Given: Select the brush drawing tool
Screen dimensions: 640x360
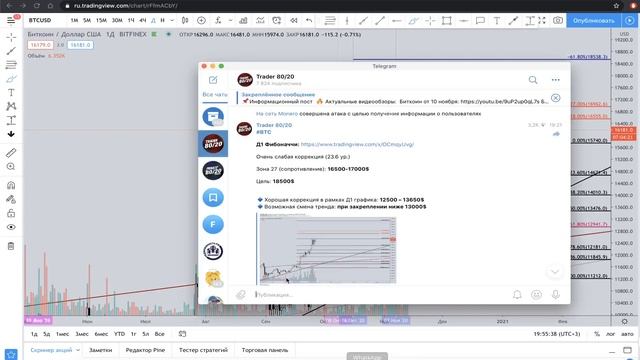Looking at the screenshot, I should [11, 78].
